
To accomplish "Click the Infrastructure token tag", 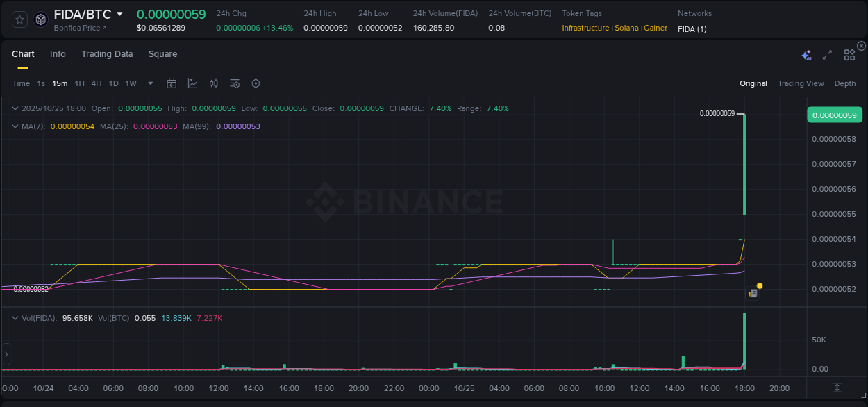I will pos(585,28).
